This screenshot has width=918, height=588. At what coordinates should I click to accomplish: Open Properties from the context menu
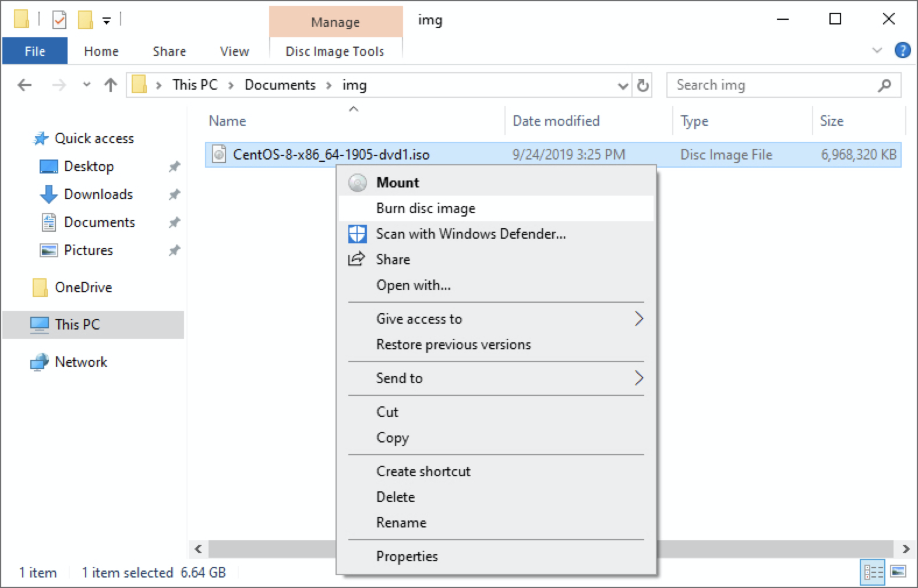tap(496, 557)
